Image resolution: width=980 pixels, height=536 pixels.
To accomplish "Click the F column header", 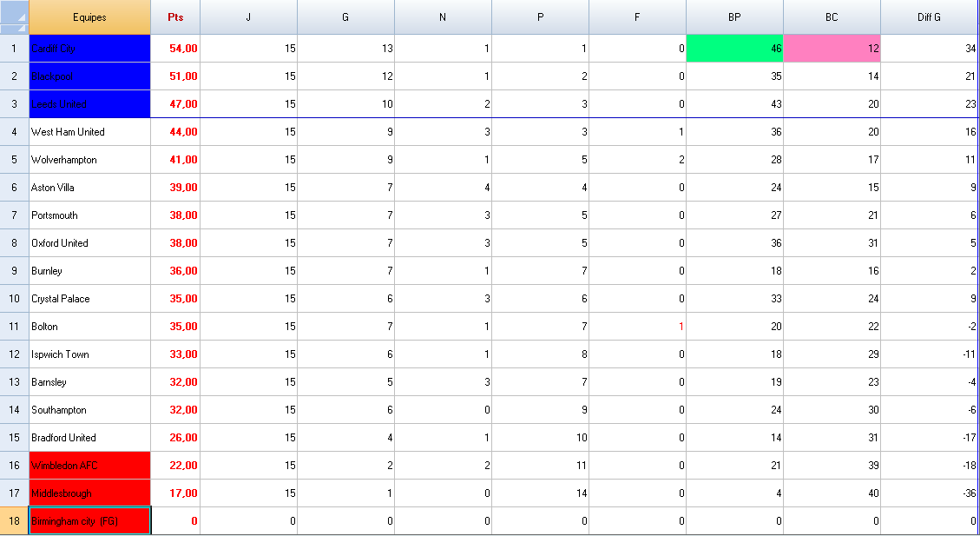I will 637,17.
